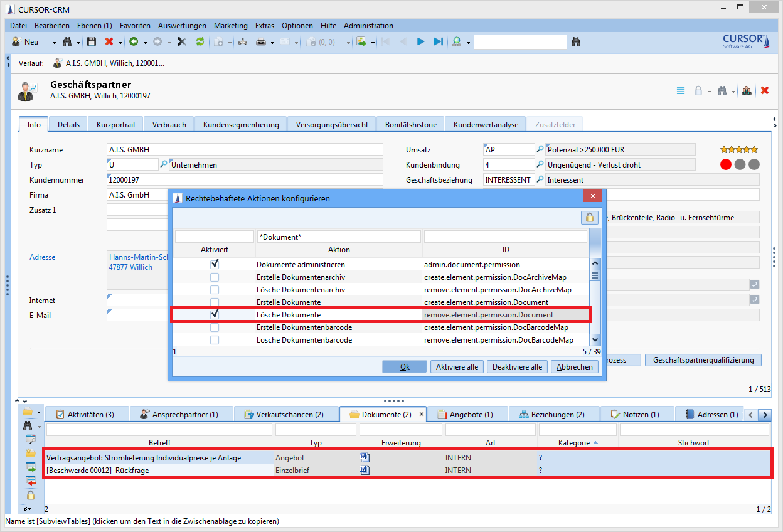Open Word document icon for Vertragsangebot row

click(x=364, y=457)
